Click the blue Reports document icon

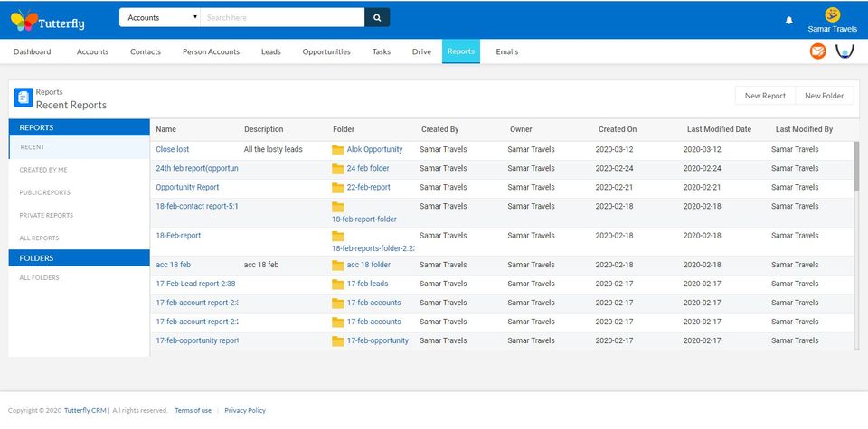[x=24, y=98]
